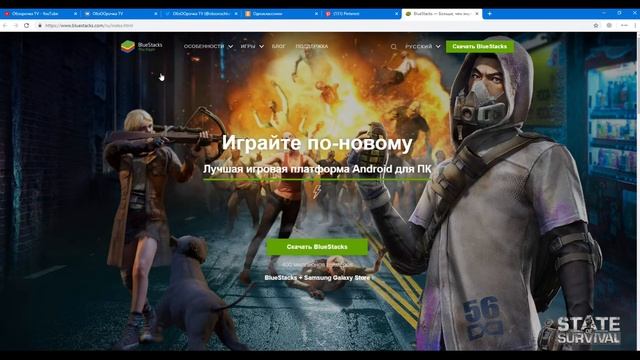Click the lightning bolt icon below the subtitle
Viewport: 640px width, 360px height.
pos(317,192)
